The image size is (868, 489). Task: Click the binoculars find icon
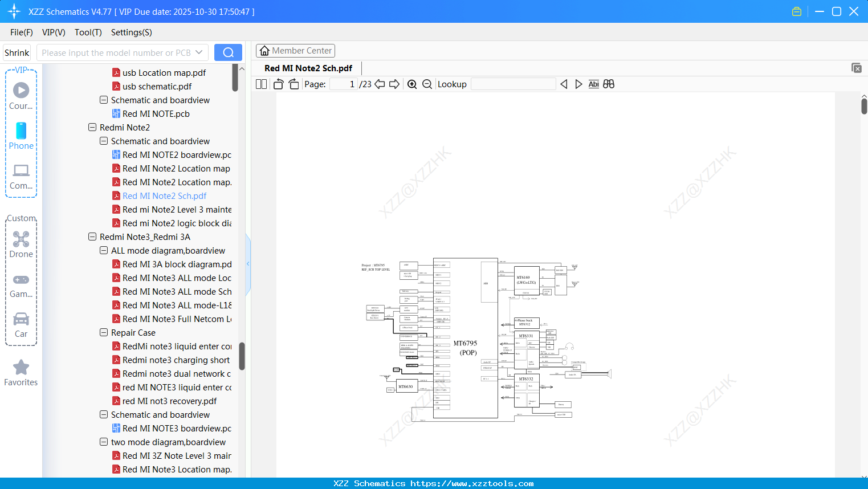609,84
